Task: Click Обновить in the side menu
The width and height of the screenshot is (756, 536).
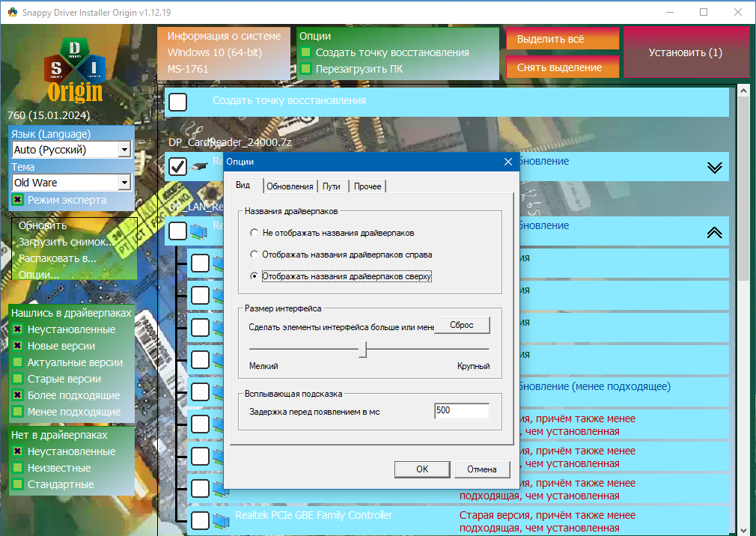Action: click(43, 225)
